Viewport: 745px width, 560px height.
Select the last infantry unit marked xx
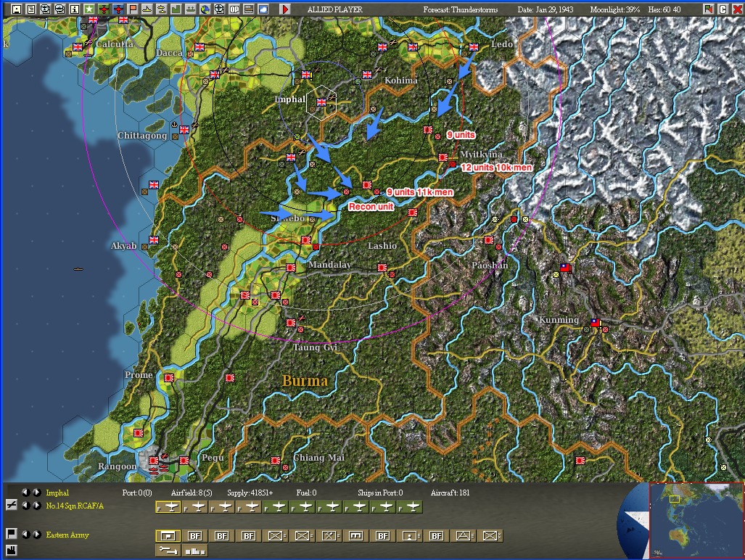coord(490,536)
